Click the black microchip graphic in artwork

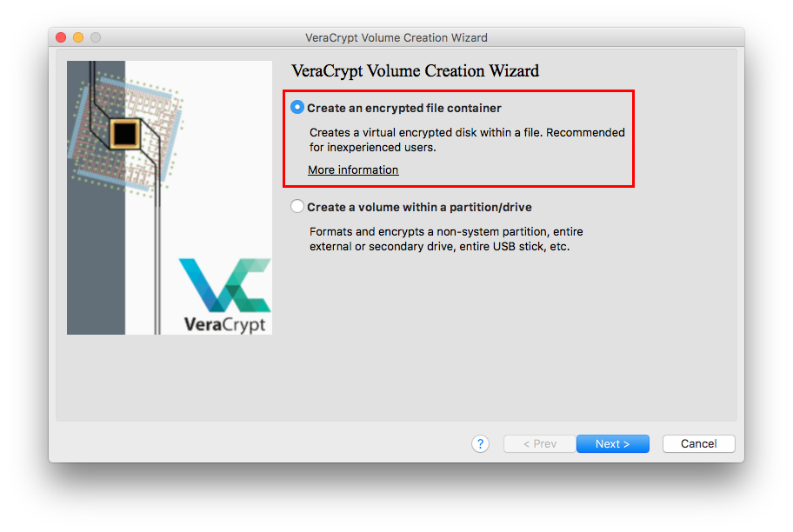[x=125, y=134]
